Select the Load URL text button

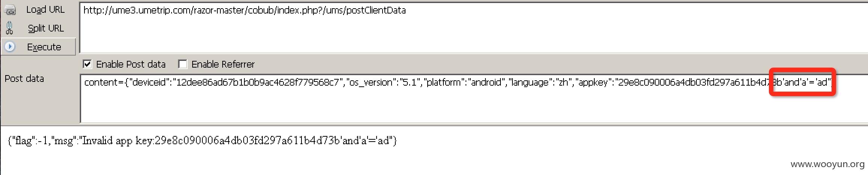coord(45,9)
